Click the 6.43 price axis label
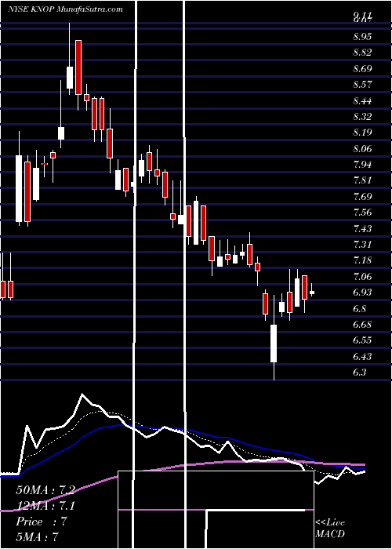Image resolution: width=392 pixels, height=549 pixels. click(362, 356)
